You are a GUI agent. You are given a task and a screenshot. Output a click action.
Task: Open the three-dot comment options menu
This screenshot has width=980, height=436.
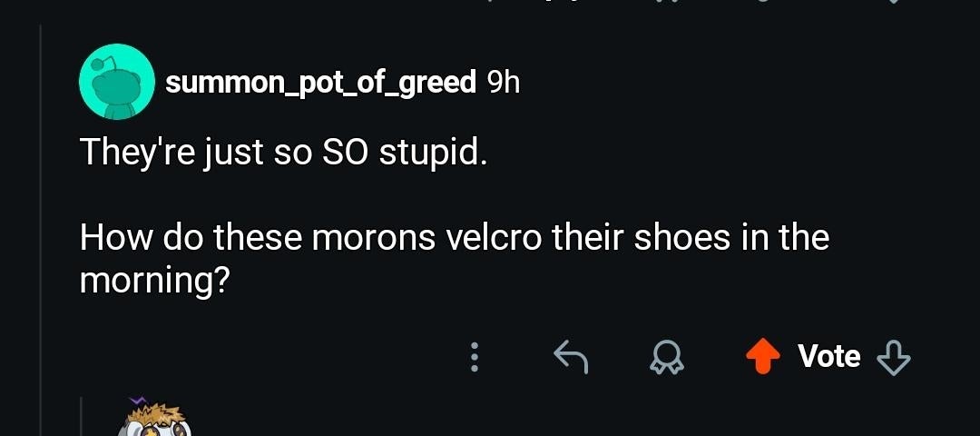pos(475,358)
